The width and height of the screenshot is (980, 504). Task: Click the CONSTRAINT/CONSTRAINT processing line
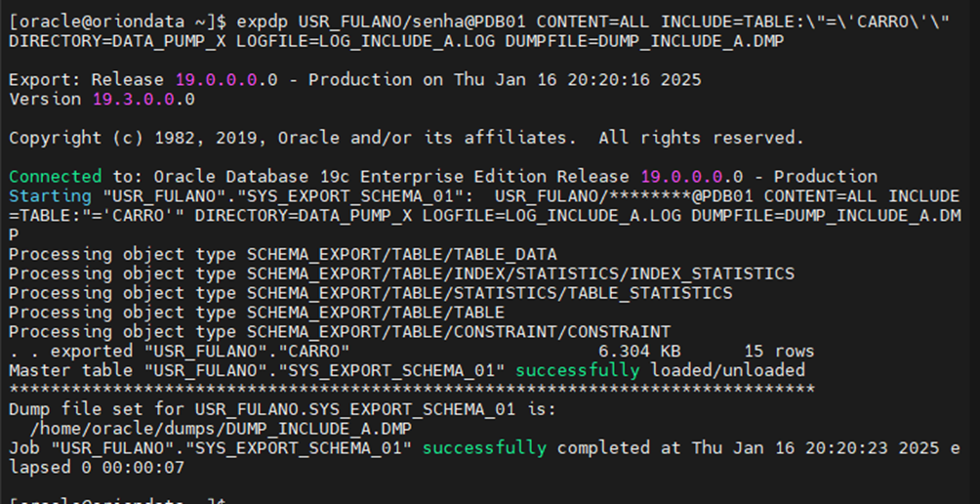pyautogui.click(x=340, y=332)
